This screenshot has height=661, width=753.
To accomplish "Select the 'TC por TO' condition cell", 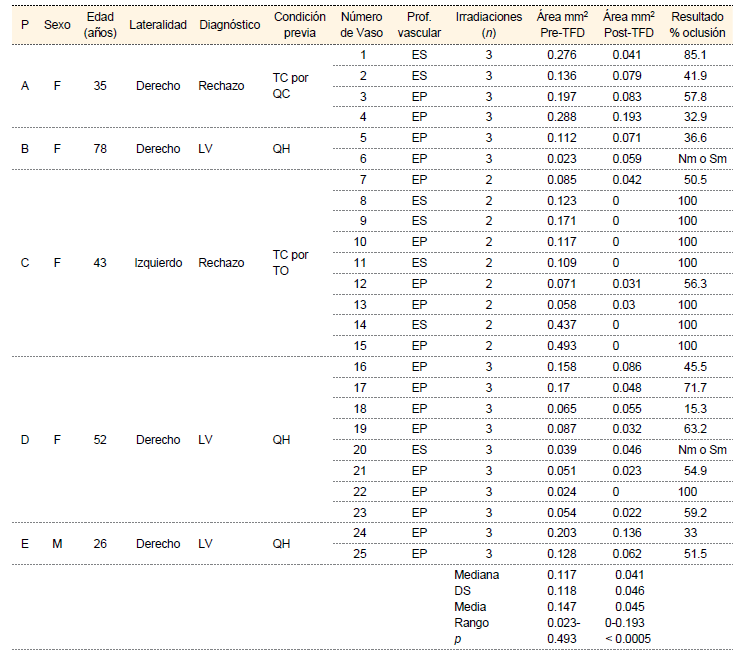I will [291, 263].
